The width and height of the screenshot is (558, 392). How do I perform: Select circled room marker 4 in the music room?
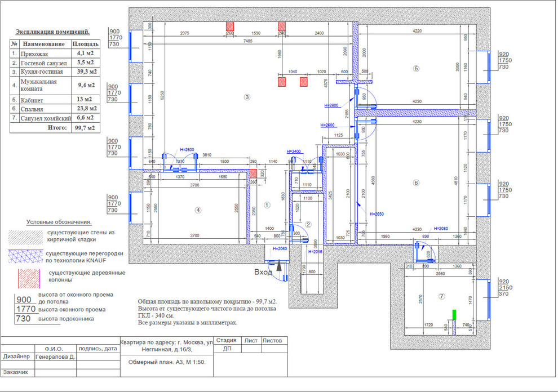pyautogui.click(x=198, y=210)
